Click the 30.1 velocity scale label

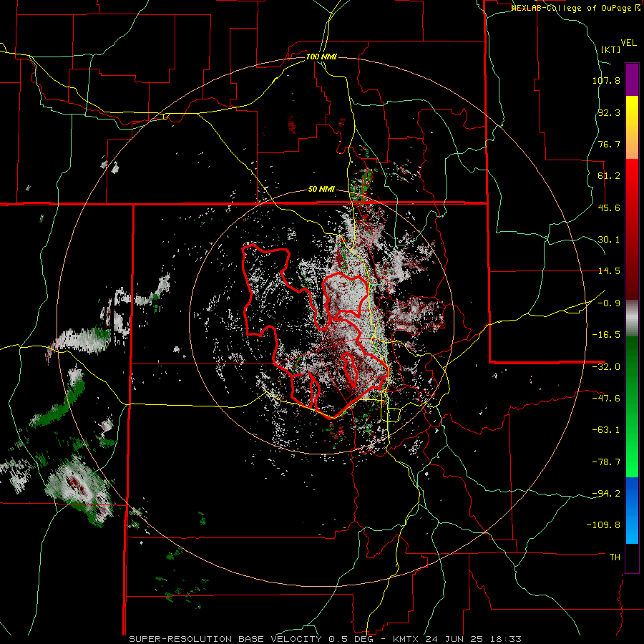(609, 240)
